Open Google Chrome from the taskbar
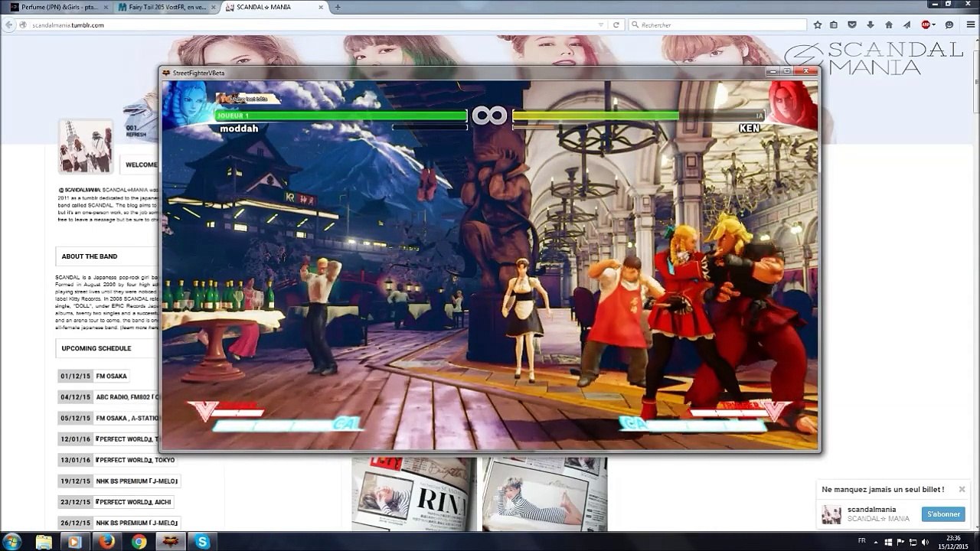 [x=139, y=542]
